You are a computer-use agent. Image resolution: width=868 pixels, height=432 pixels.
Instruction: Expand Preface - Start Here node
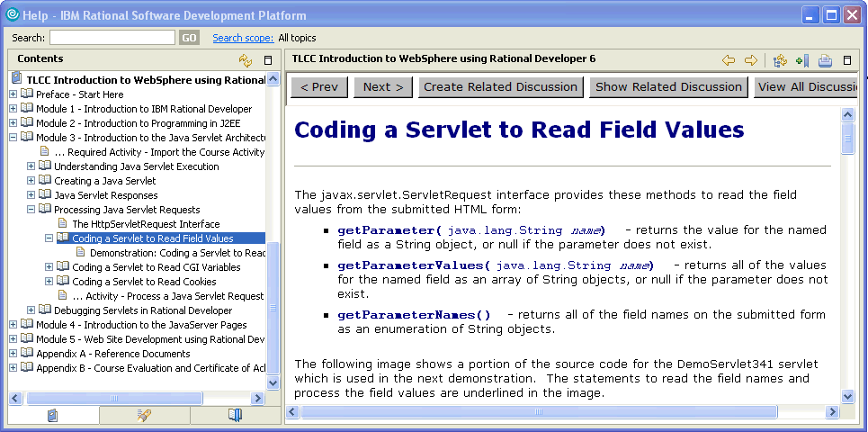point(13,94)
